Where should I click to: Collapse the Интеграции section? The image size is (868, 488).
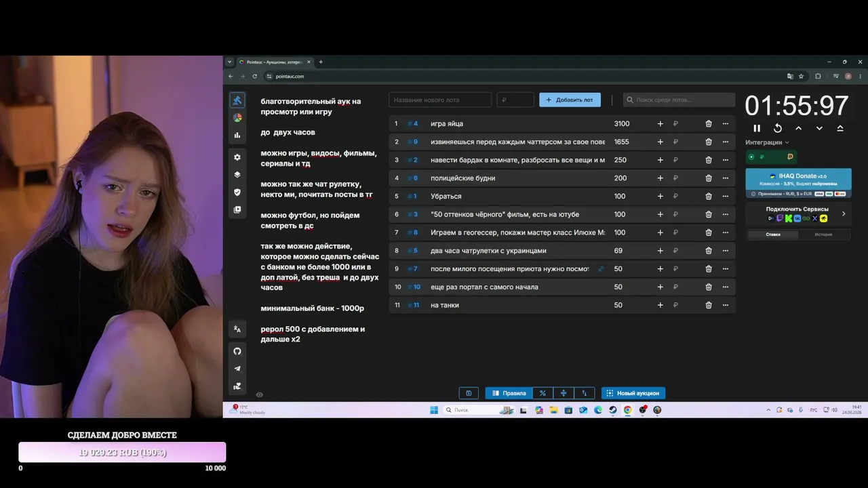(x=767, y=142)
